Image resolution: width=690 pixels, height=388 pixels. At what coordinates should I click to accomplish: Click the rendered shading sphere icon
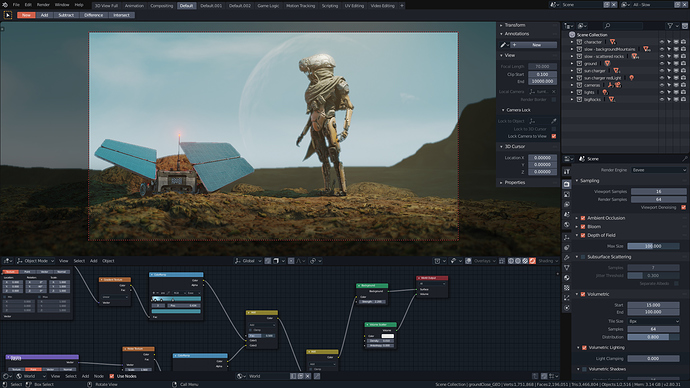click(x=532, y=261)
